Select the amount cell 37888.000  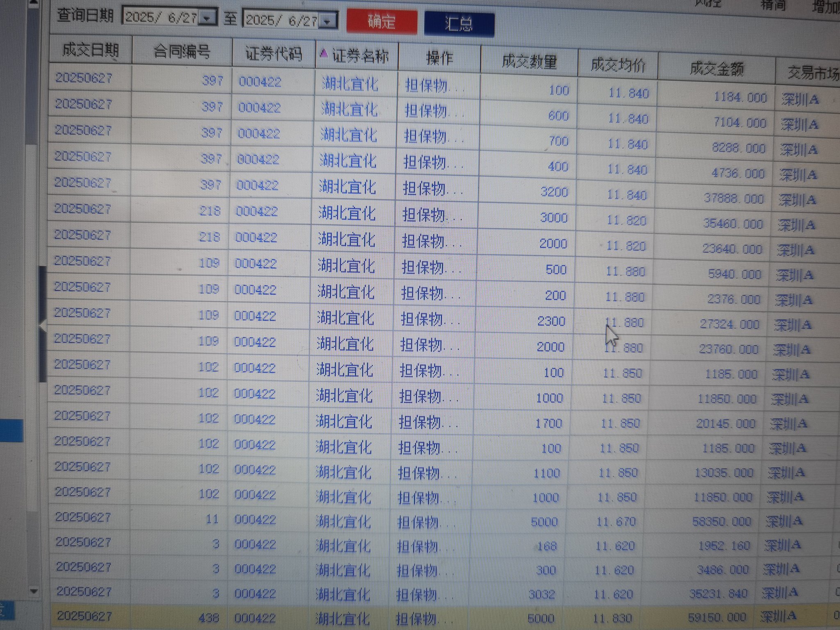click(x=734, y=199)
